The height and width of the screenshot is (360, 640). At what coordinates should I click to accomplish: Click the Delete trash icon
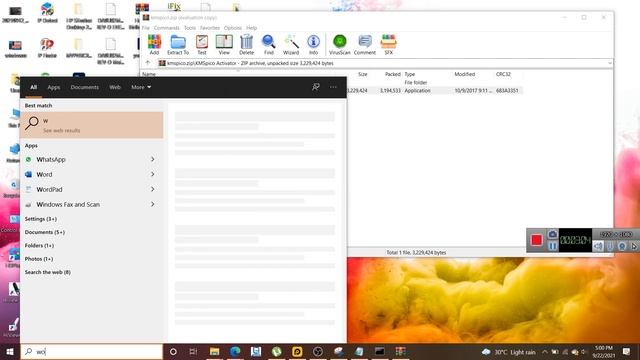[247, 44]
